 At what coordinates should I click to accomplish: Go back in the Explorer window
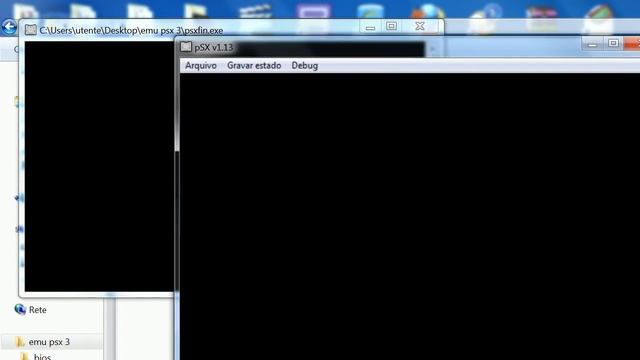(9, 27)
